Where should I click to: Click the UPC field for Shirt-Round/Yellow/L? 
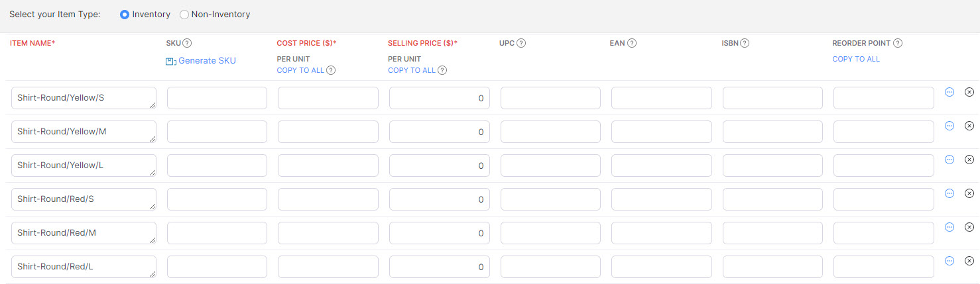[550, 166]
